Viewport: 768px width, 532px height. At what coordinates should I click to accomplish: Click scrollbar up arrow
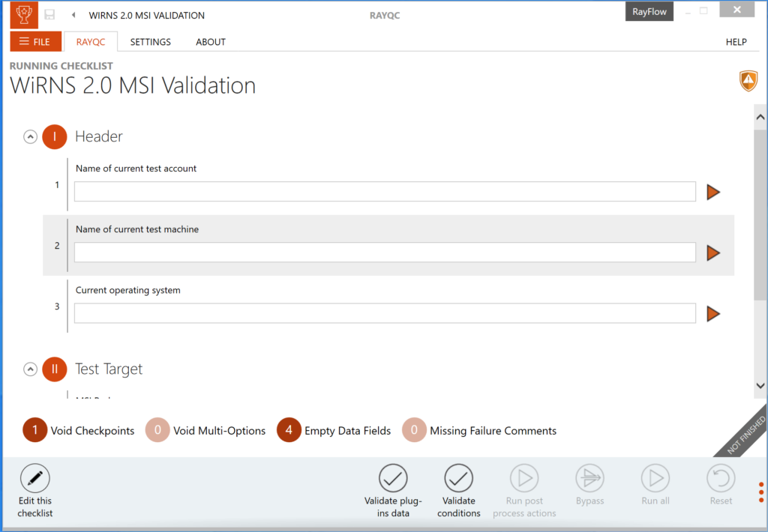click(760, 117)
